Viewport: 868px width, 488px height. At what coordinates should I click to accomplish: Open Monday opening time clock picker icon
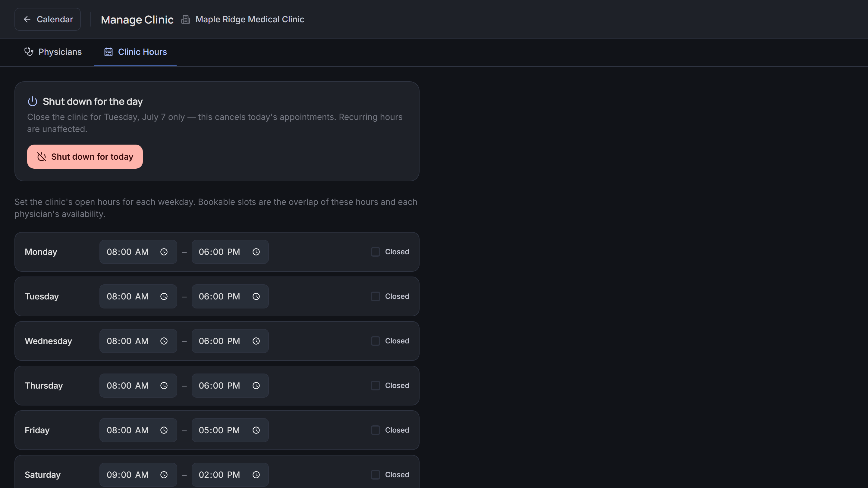pyautogui.click(x=164, y=252)
